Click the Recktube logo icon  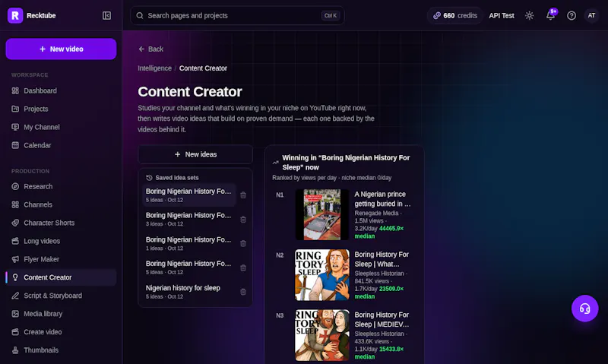coord(15,15)
